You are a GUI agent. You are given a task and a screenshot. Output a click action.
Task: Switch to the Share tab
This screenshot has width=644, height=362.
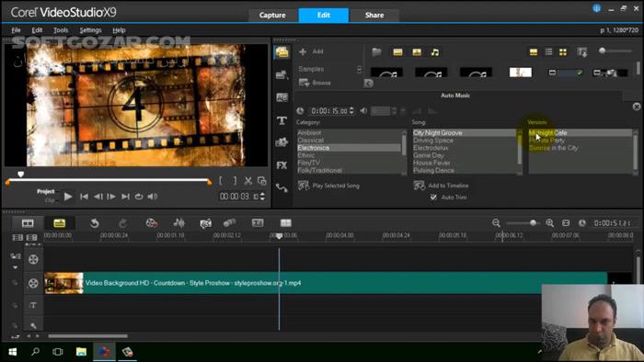tap(374, 16)
